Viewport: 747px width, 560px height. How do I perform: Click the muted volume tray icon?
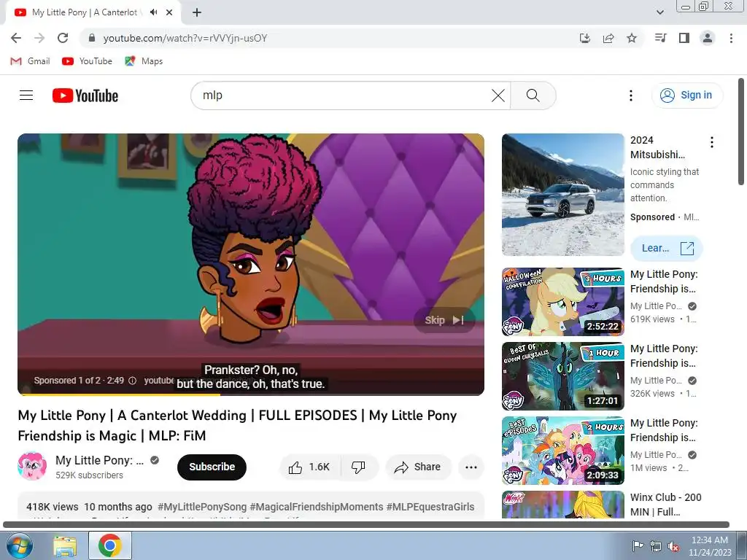[673, 546]
